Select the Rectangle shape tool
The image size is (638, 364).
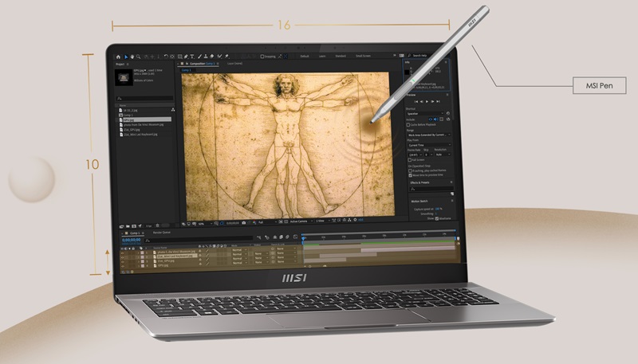tap(180, 57)
